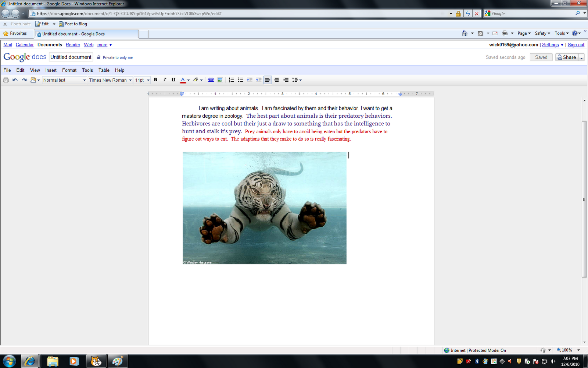
Task: Increase indent of the paragraph
Action: coord(259,80)
